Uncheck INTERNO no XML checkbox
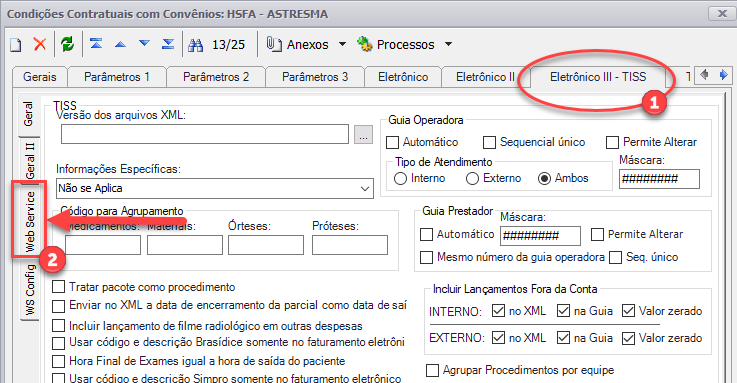Viewport: 737px width, 383px height. coord(498,311)
